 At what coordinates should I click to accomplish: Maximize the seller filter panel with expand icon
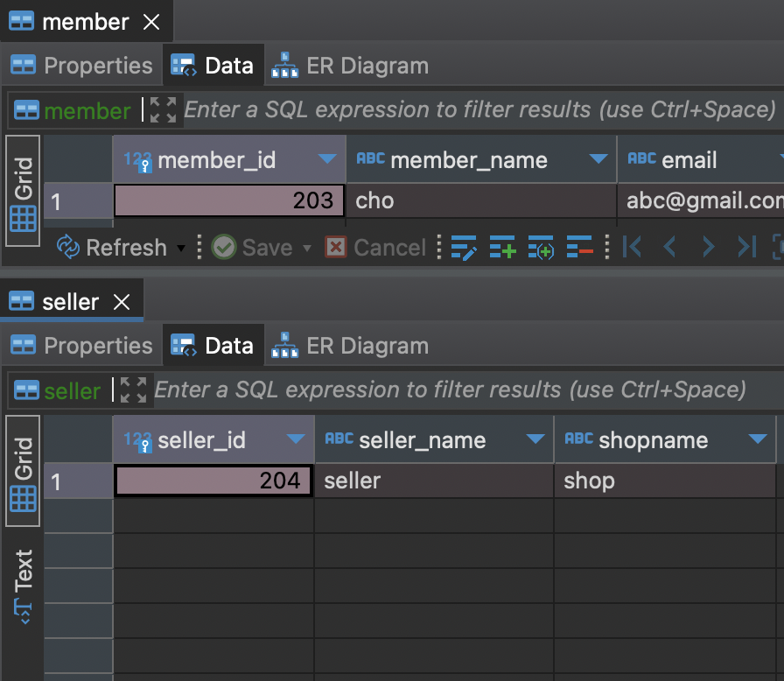(x=134, y=390)
